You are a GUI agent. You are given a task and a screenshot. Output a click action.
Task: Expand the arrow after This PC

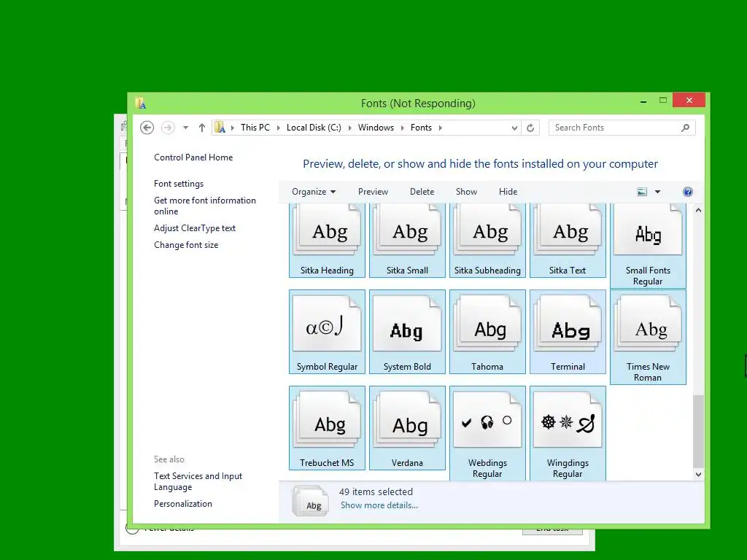278,128
